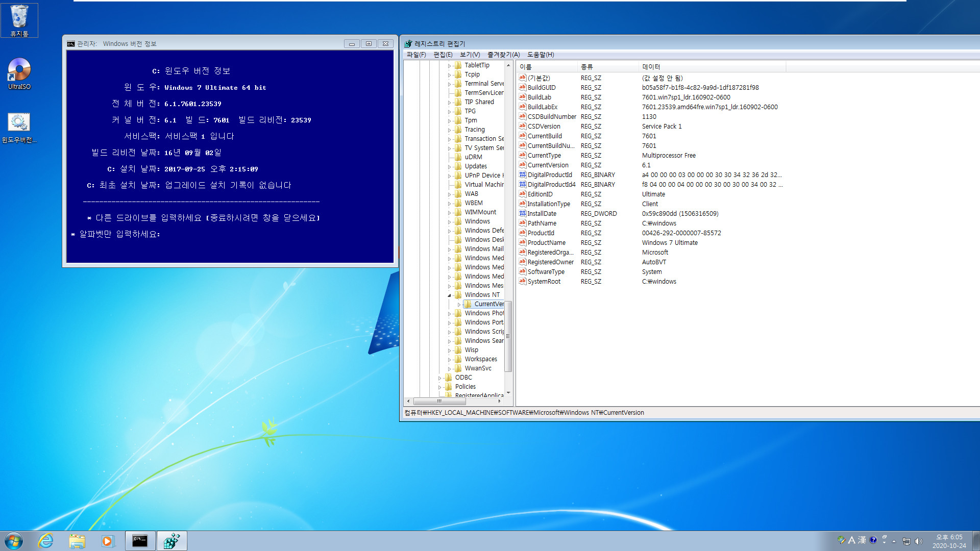Viewport: 980px width, 551px height.
Task: Click the tree pane horizontal scrollbar thumb
Action: click(x=439, y=401)
